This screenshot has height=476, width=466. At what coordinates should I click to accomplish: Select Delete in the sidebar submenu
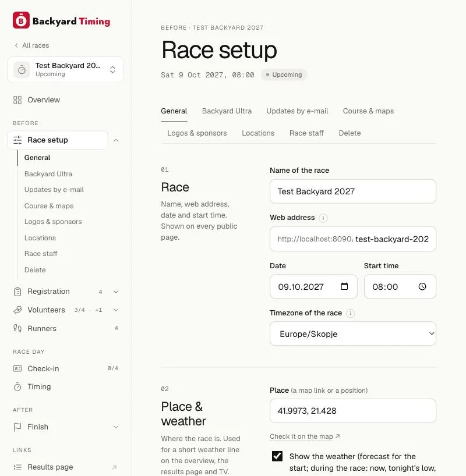pyautogui.click(x=35, y=270)
